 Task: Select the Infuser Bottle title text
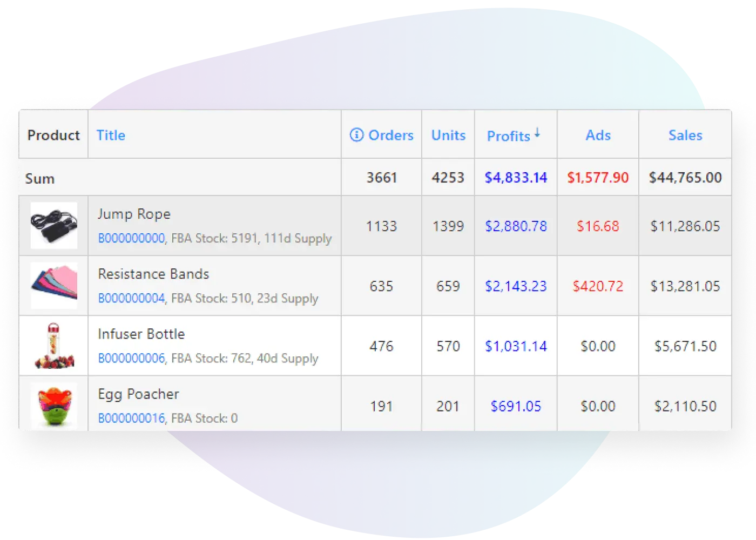point(141,334)
